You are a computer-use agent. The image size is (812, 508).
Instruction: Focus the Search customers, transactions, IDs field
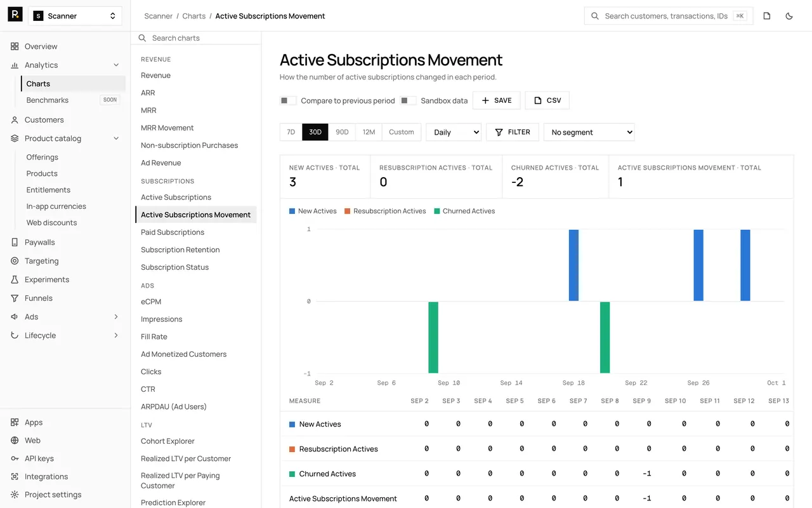click(x=669, y=16)
